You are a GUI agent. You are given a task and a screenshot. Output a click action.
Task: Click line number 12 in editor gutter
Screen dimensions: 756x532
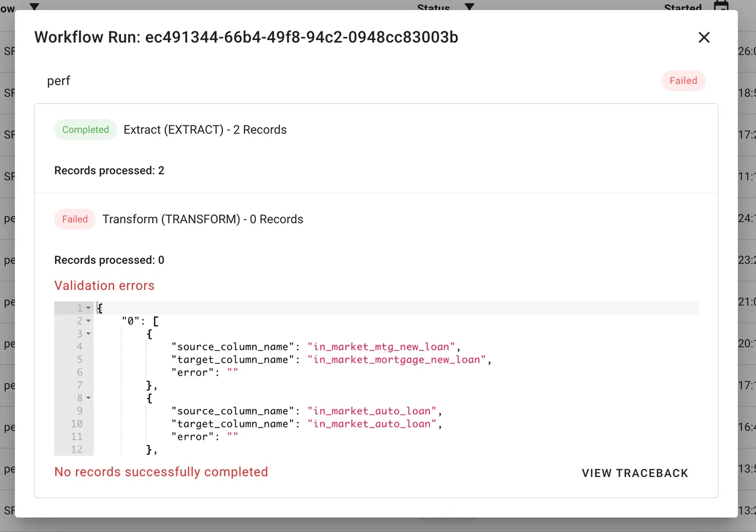(77, 450)
